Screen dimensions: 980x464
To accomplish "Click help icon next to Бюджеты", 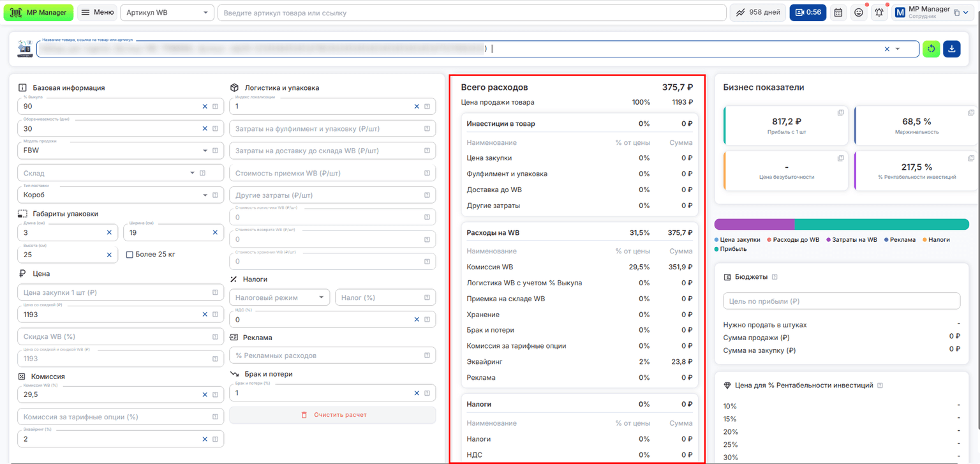I will coord(775,277).
